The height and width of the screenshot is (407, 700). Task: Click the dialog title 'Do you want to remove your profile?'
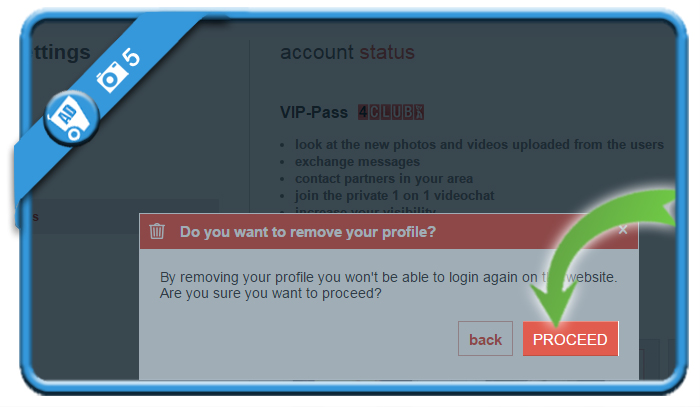pos(308,232)
